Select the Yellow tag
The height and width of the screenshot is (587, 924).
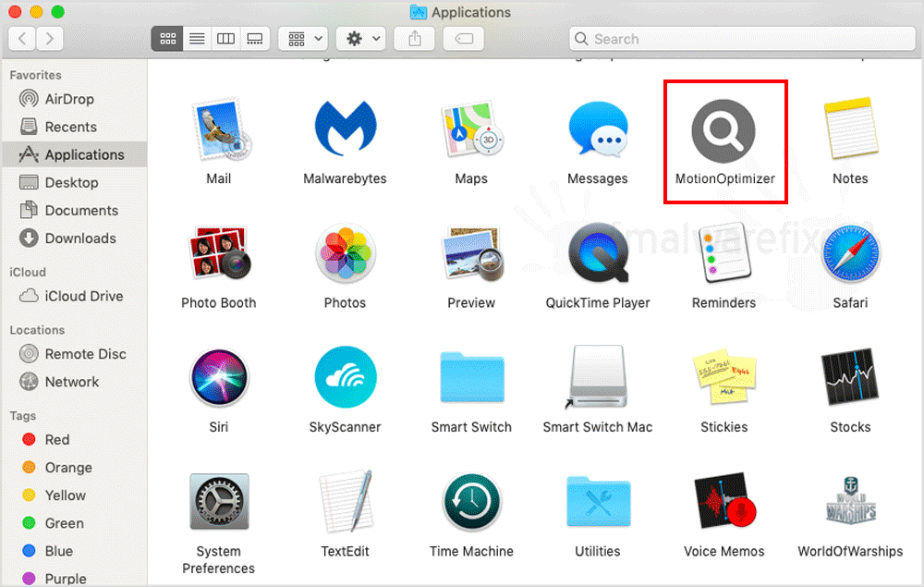pos(74,495)
